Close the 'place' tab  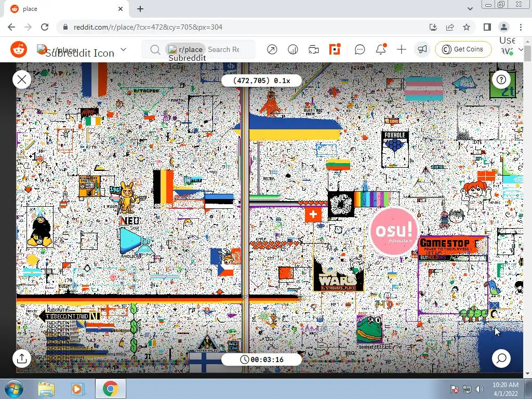pyautogui.click(x=121, y=9)
